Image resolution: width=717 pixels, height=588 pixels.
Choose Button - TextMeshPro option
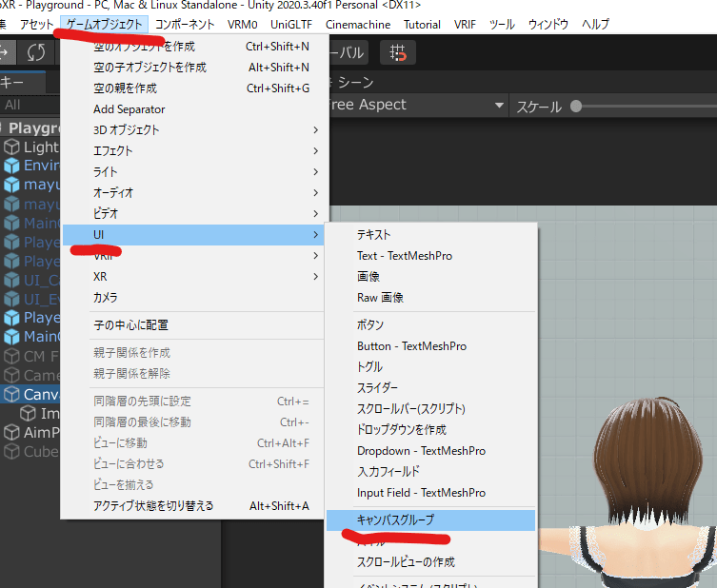tap(411, 346)
